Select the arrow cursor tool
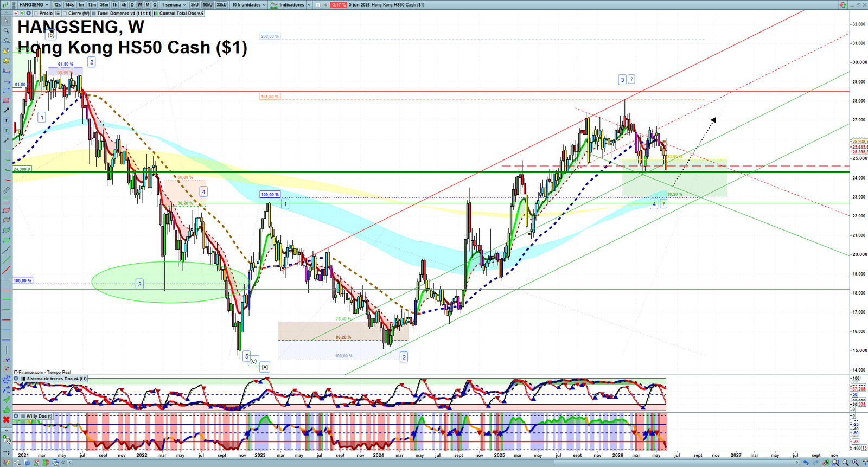The height and width of the screenshot is (467, 868). pos(7,21)
